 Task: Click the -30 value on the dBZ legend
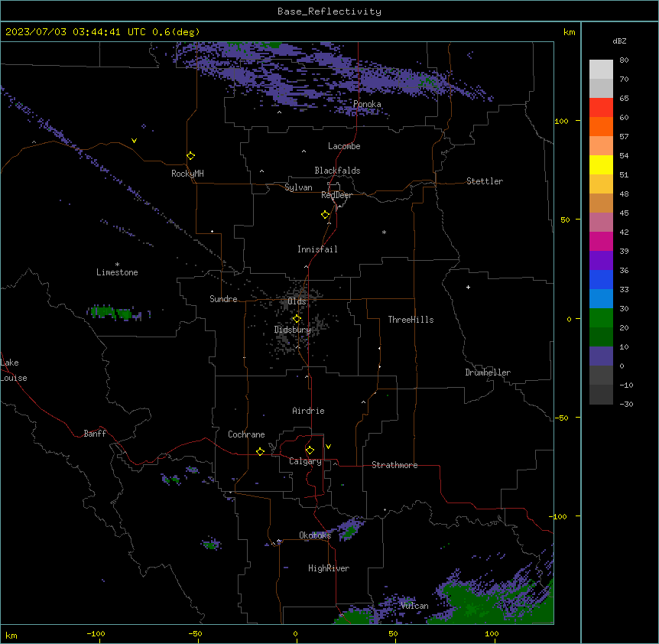click(x=626, y=404)
